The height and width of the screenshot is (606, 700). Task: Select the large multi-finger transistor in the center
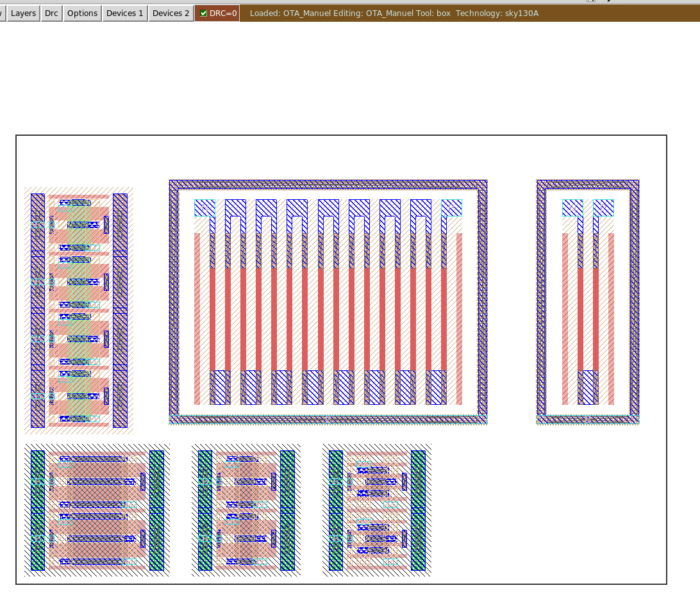(328, 302)
